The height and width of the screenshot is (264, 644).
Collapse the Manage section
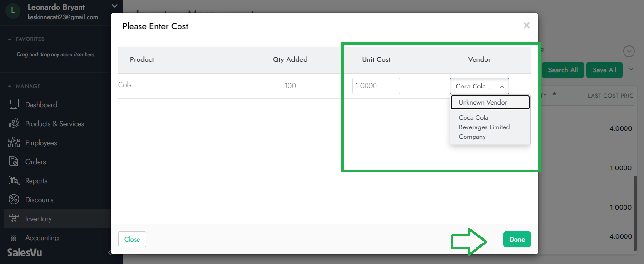[x=10, y=86]
